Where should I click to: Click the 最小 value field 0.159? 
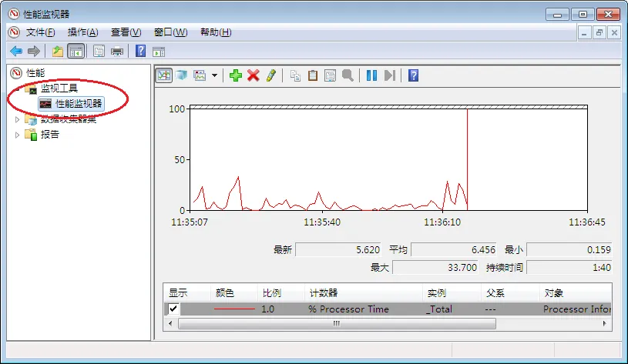[569, 249]
